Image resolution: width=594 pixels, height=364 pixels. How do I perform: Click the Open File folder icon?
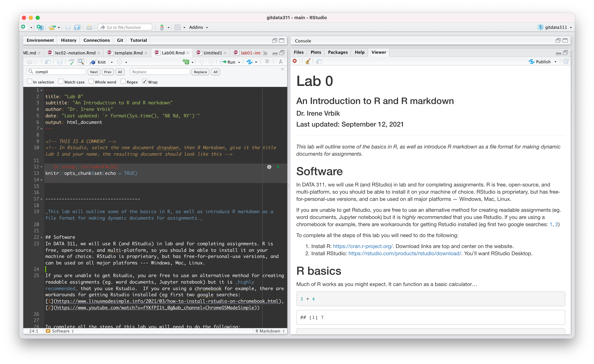coord(52,27)
